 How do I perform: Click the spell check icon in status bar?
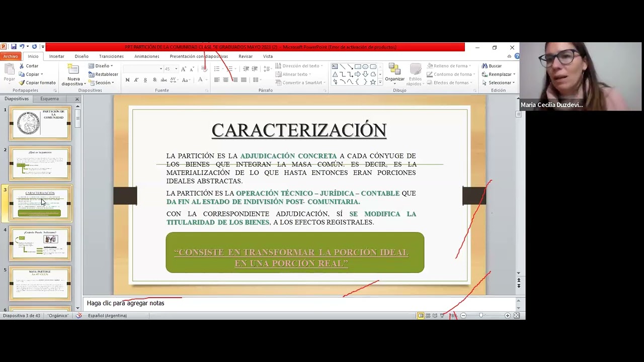coord(79,315)
